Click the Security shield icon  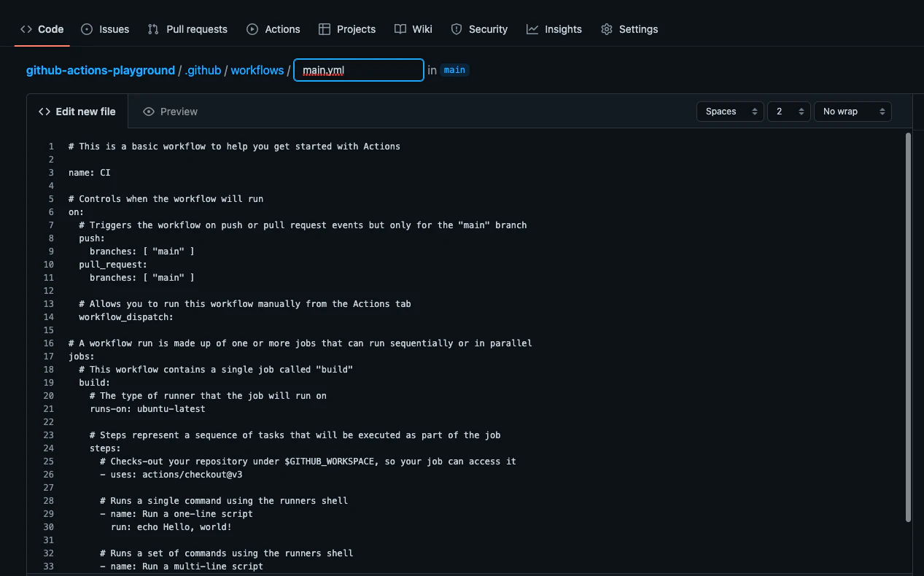[457, 29]
